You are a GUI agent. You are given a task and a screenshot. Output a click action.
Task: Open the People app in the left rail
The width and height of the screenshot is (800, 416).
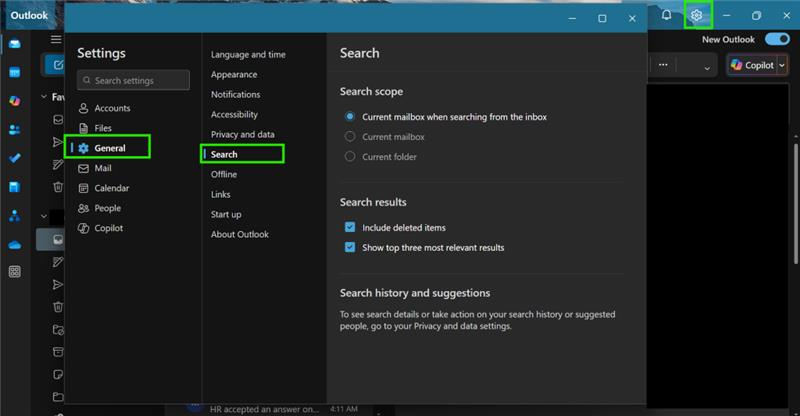click(15, 130)
